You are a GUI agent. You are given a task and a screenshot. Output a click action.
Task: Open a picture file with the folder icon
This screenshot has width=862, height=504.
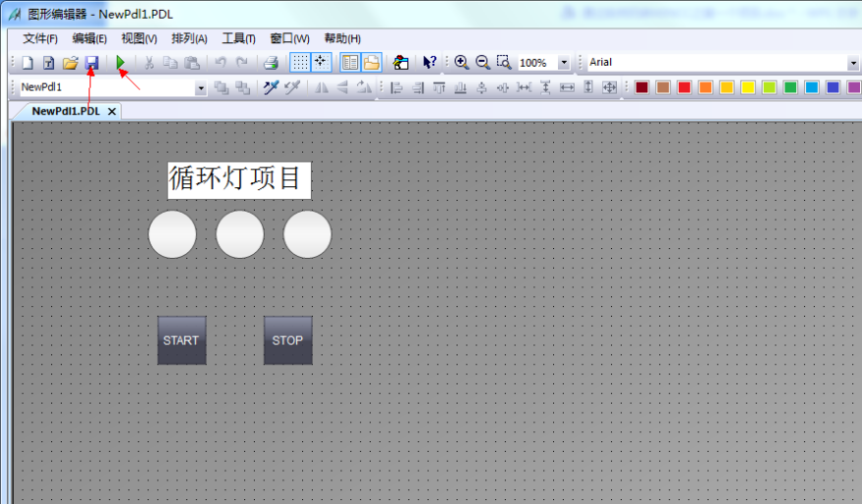71,63
